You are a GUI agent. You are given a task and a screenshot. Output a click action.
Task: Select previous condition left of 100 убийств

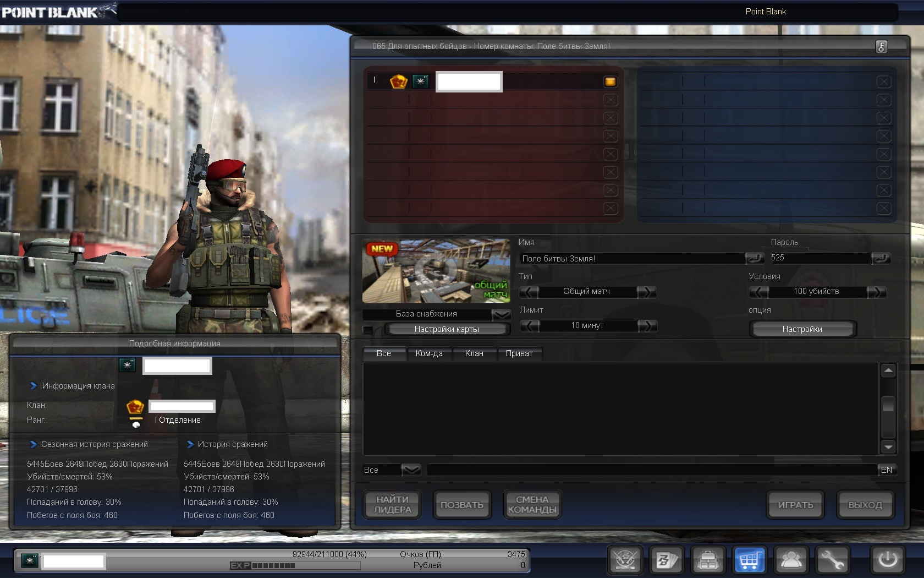759,292
